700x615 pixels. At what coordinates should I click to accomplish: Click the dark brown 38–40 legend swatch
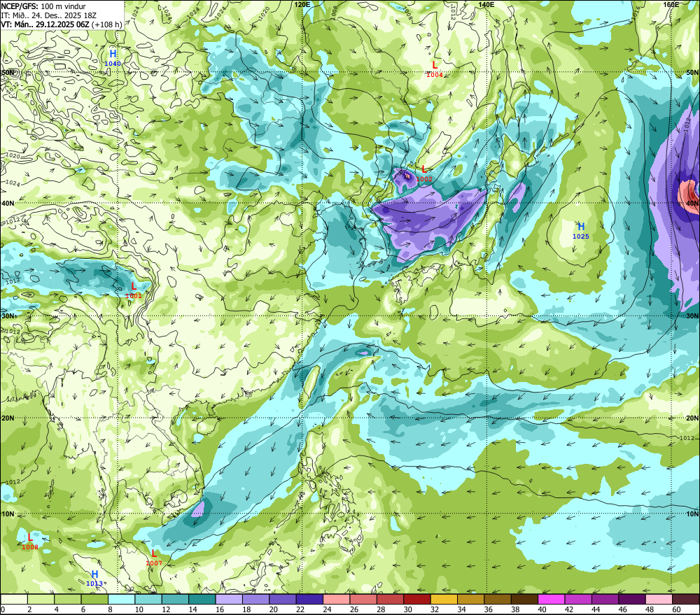[x=524, y=599]
